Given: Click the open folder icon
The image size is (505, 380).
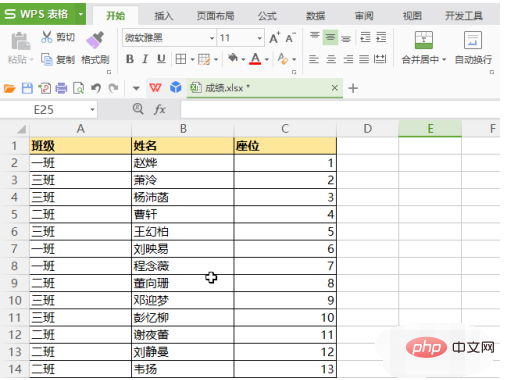Looking at the screenshot, I should click(x=10, y=88).
